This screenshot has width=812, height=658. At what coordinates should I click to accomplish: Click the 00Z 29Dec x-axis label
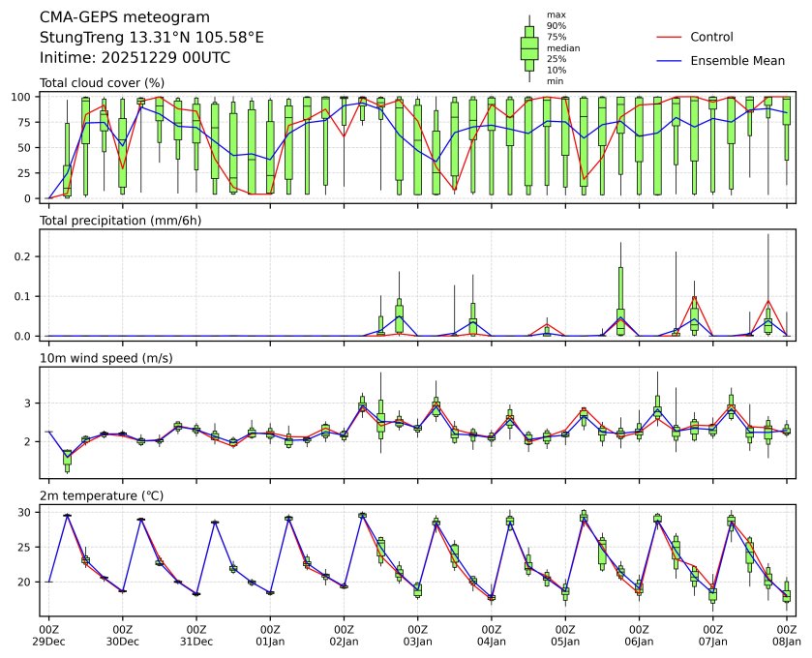pyautogui.click(x=48, y=634)
